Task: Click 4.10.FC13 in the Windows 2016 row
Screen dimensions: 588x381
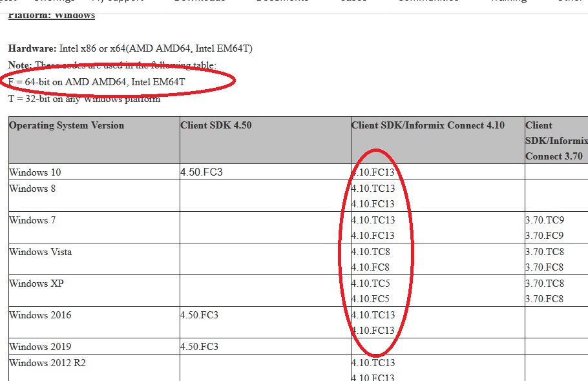Action: [x=373, y=331]
